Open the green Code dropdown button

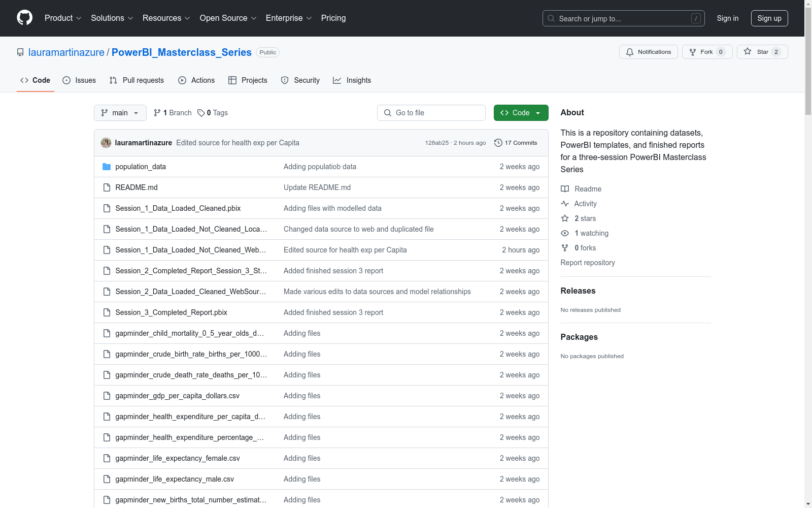(521, 113)
